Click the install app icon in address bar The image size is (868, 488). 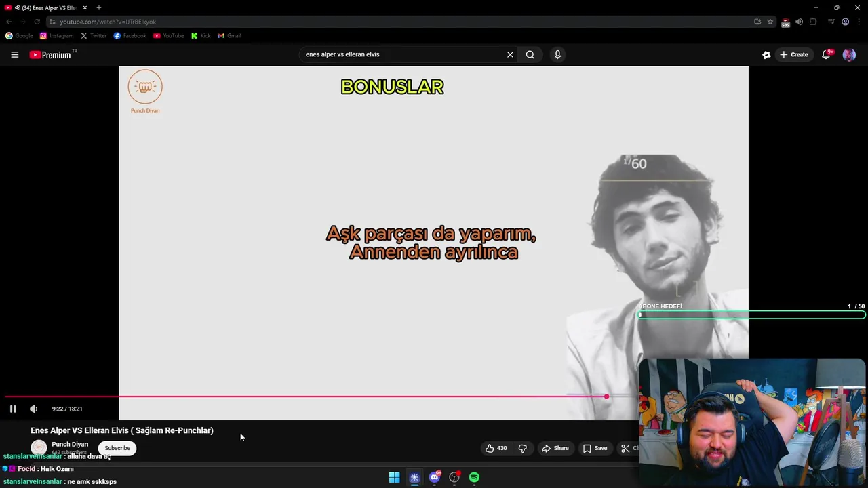tap(757, 22)
